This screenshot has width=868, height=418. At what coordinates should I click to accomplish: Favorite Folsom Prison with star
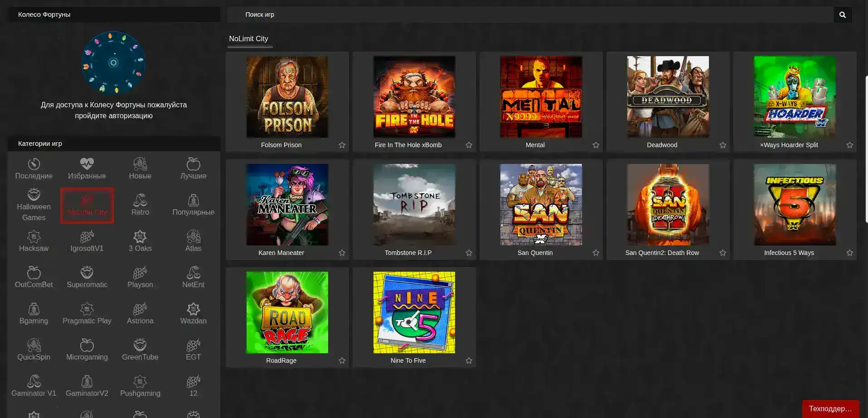pos(342,145)
